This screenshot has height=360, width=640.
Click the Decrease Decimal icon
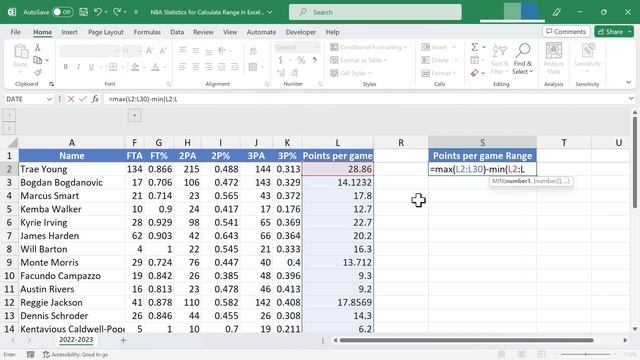point(295,73)
